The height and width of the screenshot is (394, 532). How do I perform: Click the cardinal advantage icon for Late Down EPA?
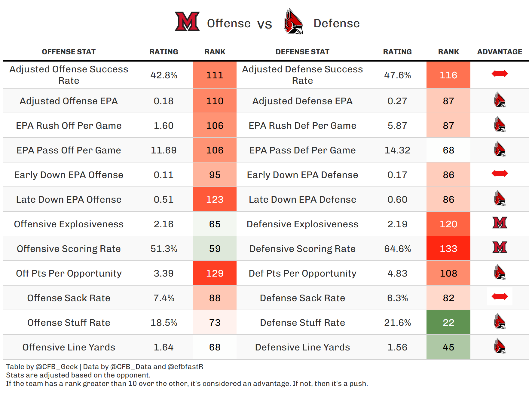(500, 198)
